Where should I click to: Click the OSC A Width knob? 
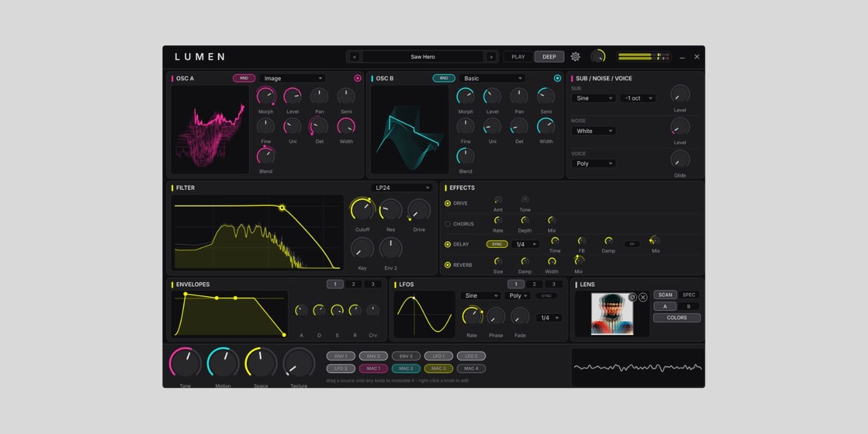pos(346,126)
